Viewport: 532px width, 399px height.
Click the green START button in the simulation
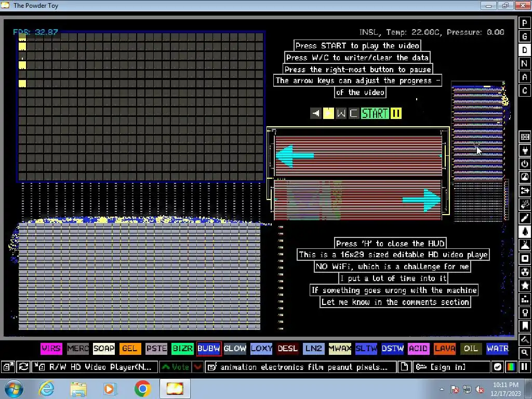(x=375, y=113)
